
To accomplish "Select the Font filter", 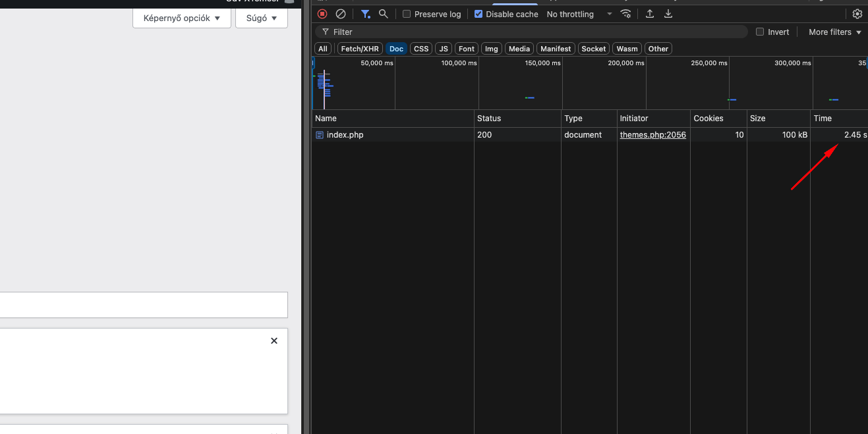I will click(x=467, y=49).
